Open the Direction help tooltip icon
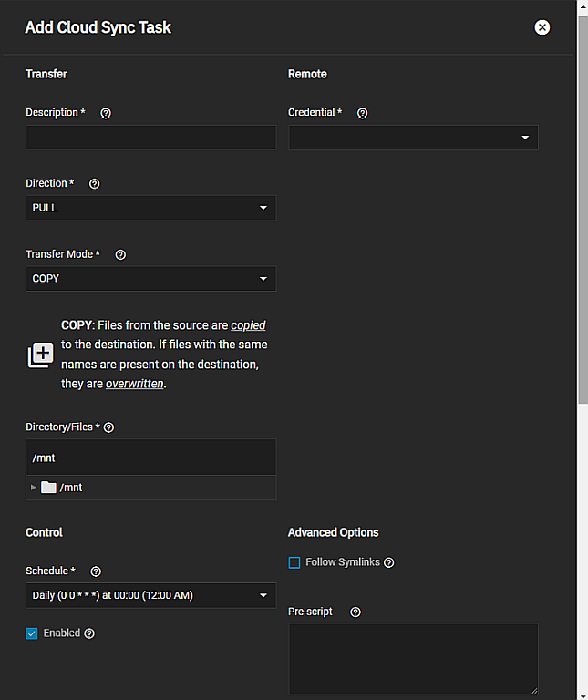Viewport: 588px width, 700px height. click(x=95, y=184)
